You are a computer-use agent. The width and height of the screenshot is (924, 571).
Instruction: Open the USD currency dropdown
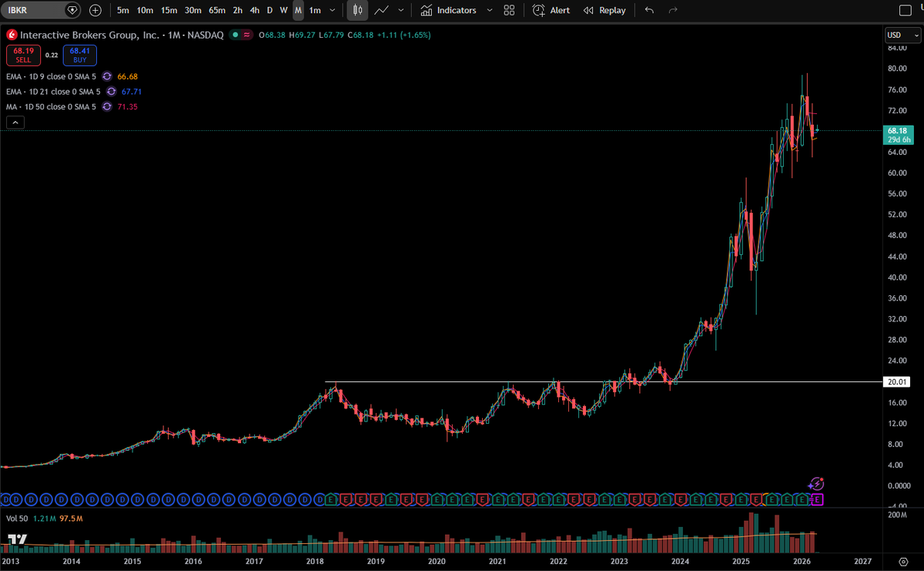point(903,35)
